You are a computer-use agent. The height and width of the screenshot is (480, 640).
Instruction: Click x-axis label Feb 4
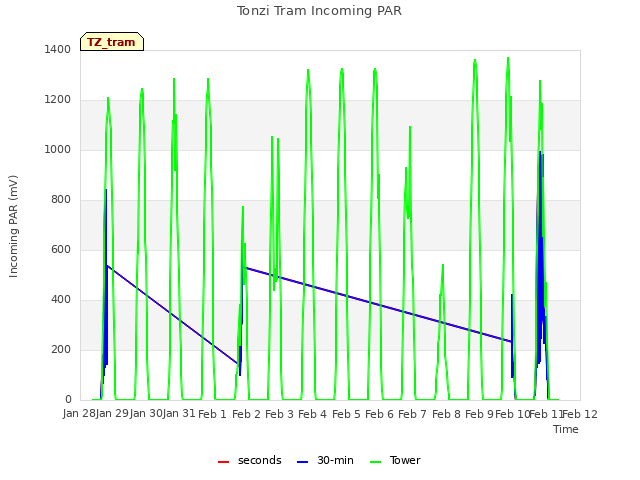312,414
